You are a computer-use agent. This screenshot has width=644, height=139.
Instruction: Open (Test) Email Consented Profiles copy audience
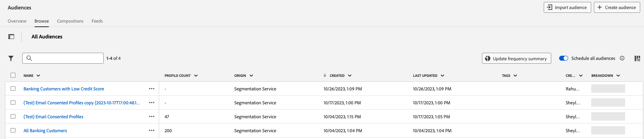[x=82, y=103]
